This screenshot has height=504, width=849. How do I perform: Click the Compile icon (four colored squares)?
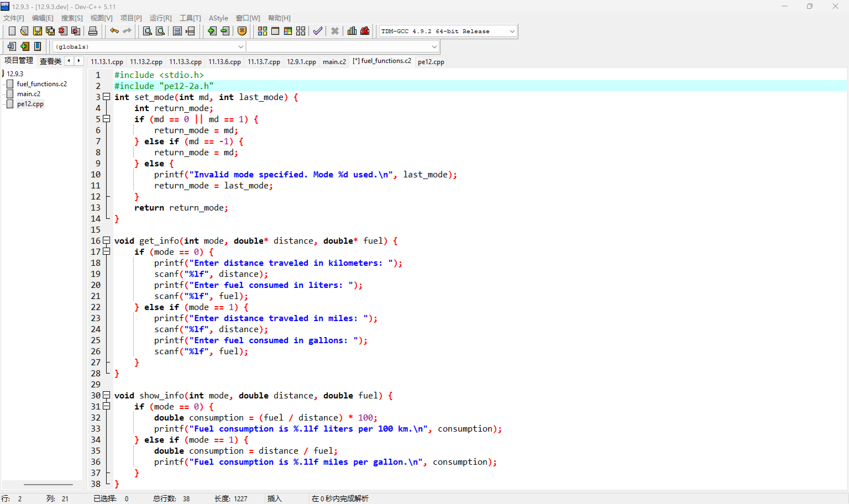coord(262,31)
